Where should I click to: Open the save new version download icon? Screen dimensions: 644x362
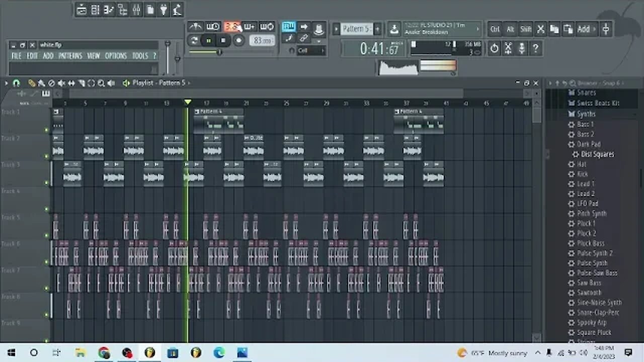point(395,29)
